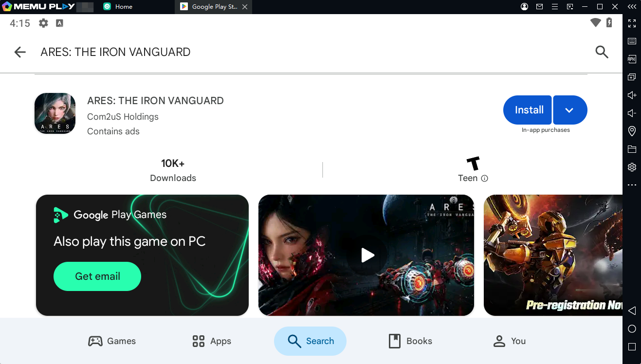Viewport: 641px width, 364px height.
Task: Click the Wi-Fi status icon
Action: point(595,22)
